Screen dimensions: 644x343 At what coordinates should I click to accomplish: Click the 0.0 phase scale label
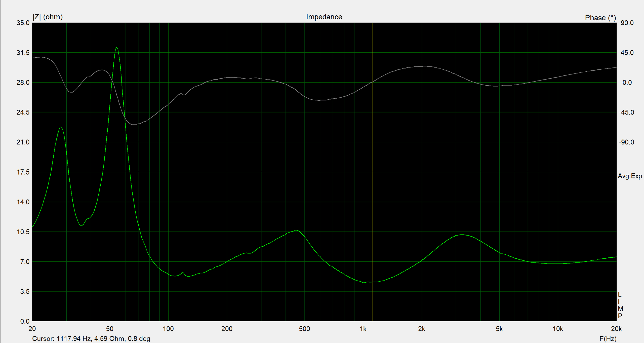click(627, 83)
